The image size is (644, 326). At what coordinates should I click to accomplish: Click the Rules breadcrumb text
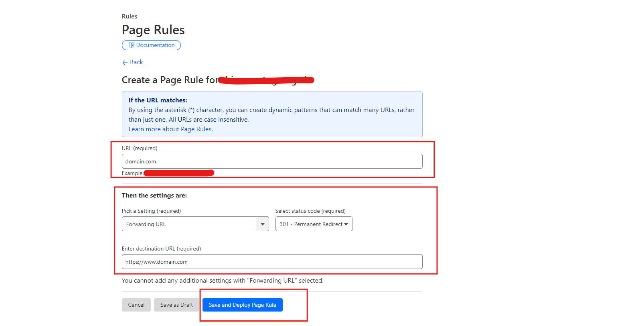coord(130,16)
